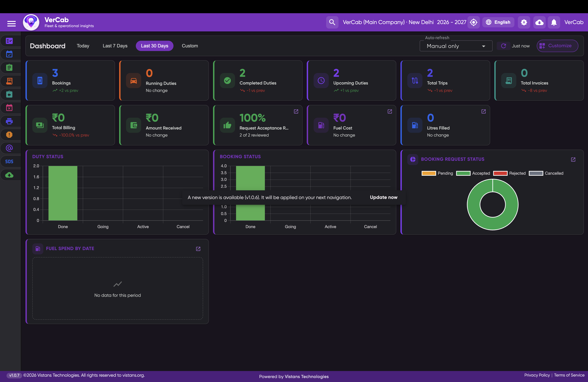The height and width of the screenshot is (382, 588).
Task: Open the search magnifier in header
Action: point(332,22)
